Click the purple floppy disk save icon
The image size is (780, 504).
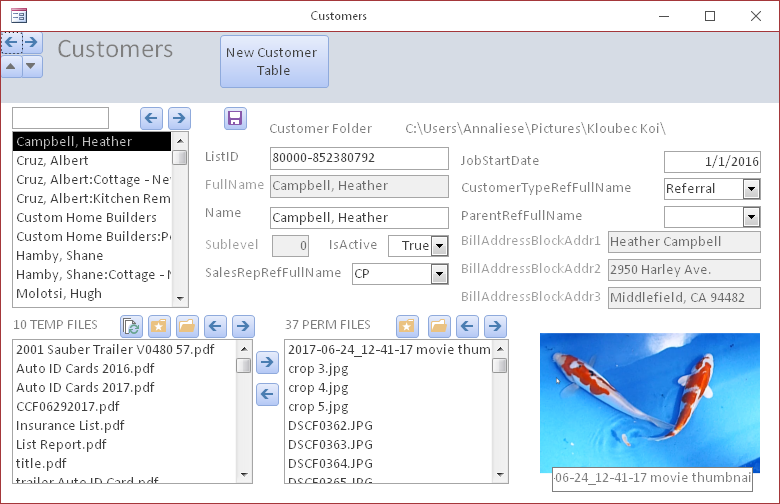pyautogui.click(x=235, y=118)
